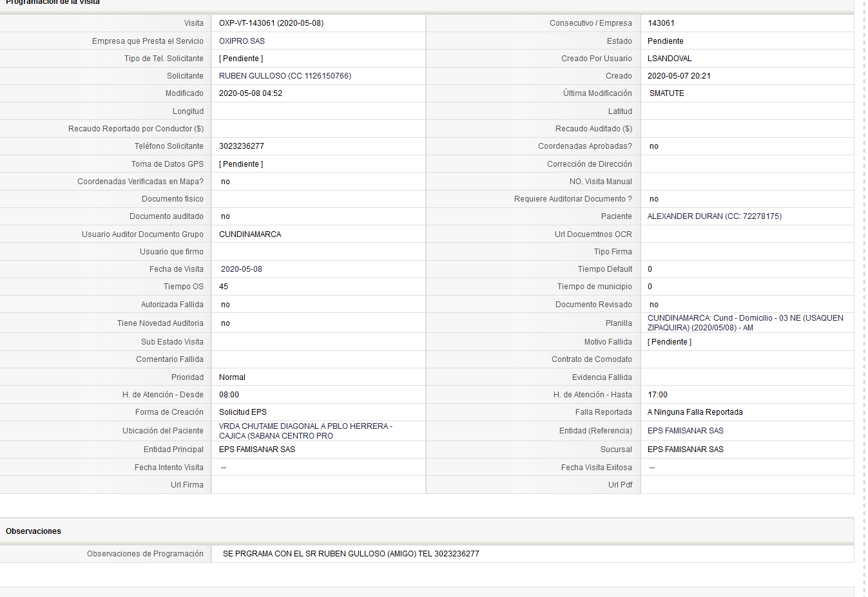Click the Recaudo Reportado por Conductor ($) label
Viewport: 868px width, 597px height.
(x=136, y=129)
